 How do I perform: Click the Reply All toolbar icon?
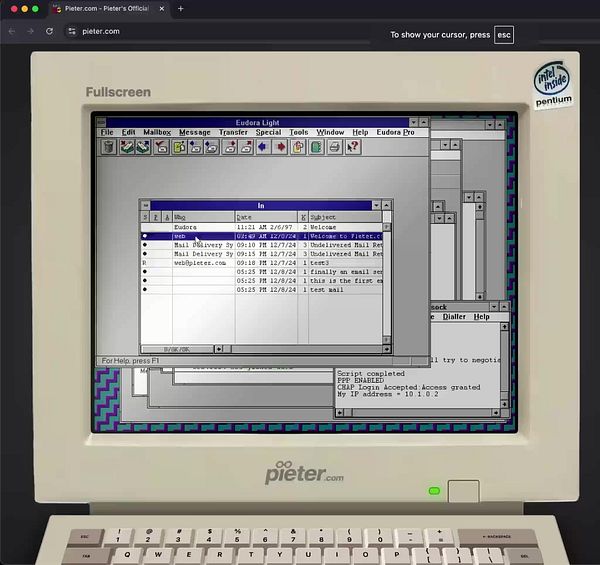[x=211, y=147]
